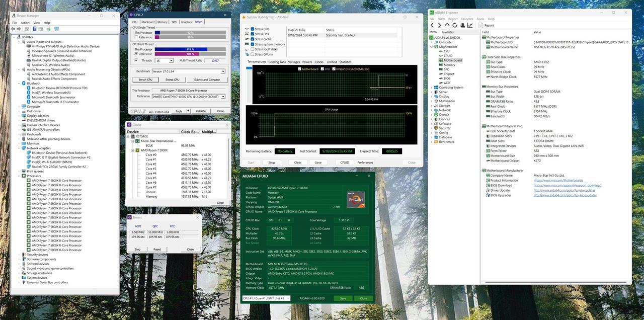Open CPU-Z Tools dropdown arrow
This screenshot has height=320, width=644.
pos(187,111)
